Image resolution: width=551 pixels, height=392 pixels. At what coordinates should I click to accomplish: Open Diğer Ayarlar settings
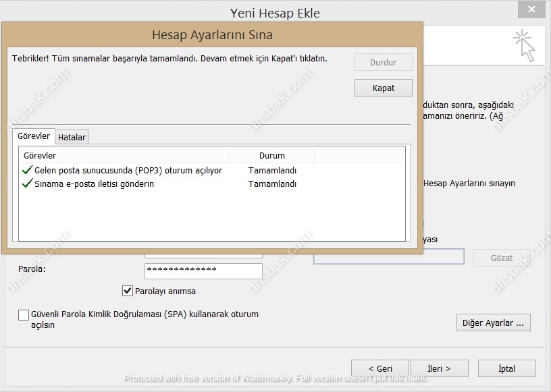point(494,323)
